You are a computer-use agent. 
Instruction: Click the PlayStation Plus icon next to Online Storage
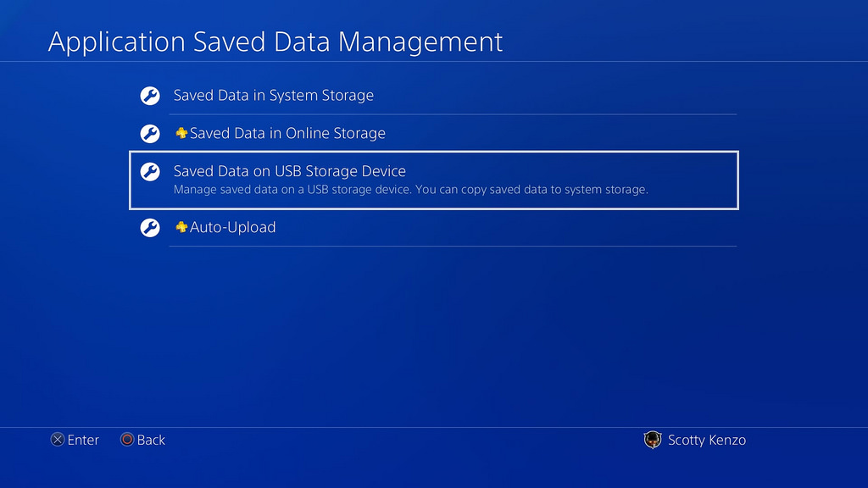(x=181, y=133)
